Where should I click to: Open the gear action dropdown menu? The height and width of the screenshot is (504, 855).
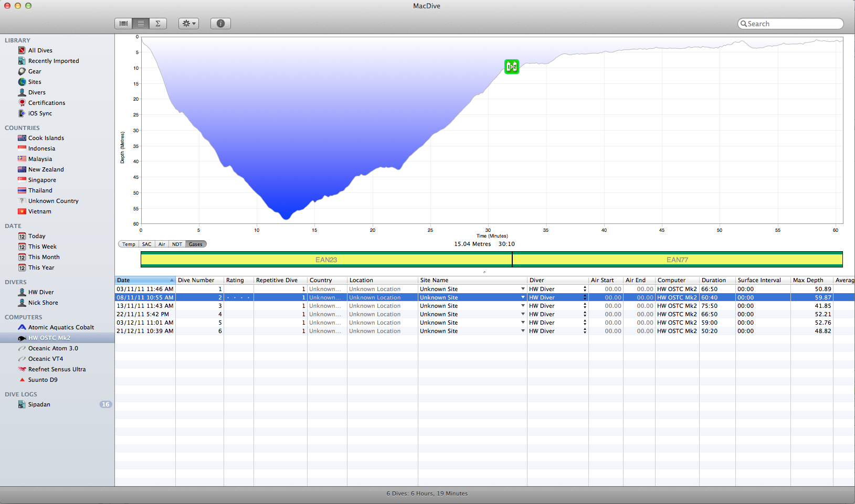point(188,24)
